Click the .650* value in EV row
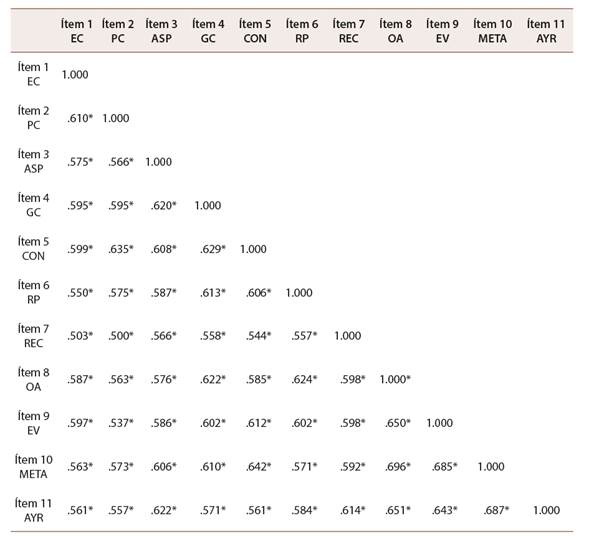 point(397,423)
